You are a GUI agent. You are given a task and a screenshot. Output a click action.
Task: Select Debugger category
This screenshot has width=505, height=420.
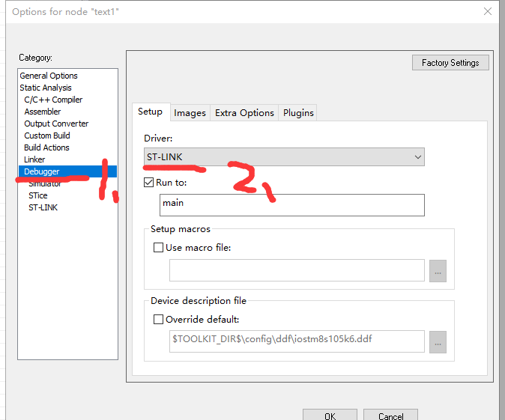tap(67, 171)
